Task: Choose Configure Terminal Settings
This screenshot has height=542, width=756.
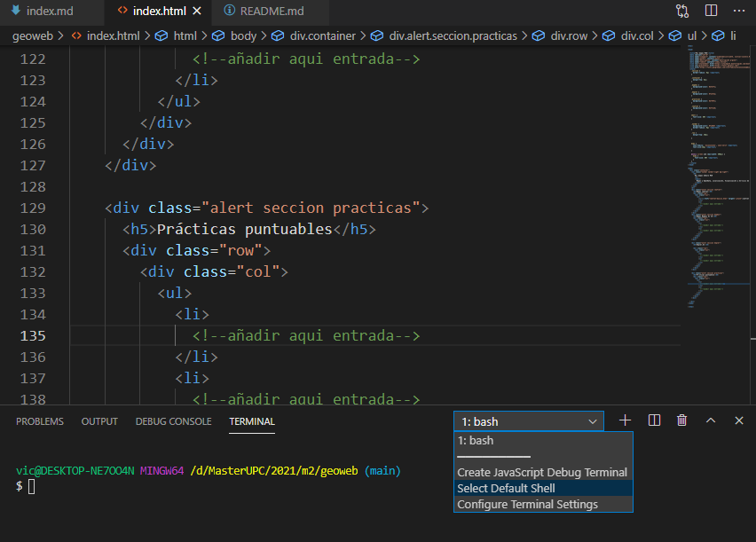Action: [x=543, y=505]
